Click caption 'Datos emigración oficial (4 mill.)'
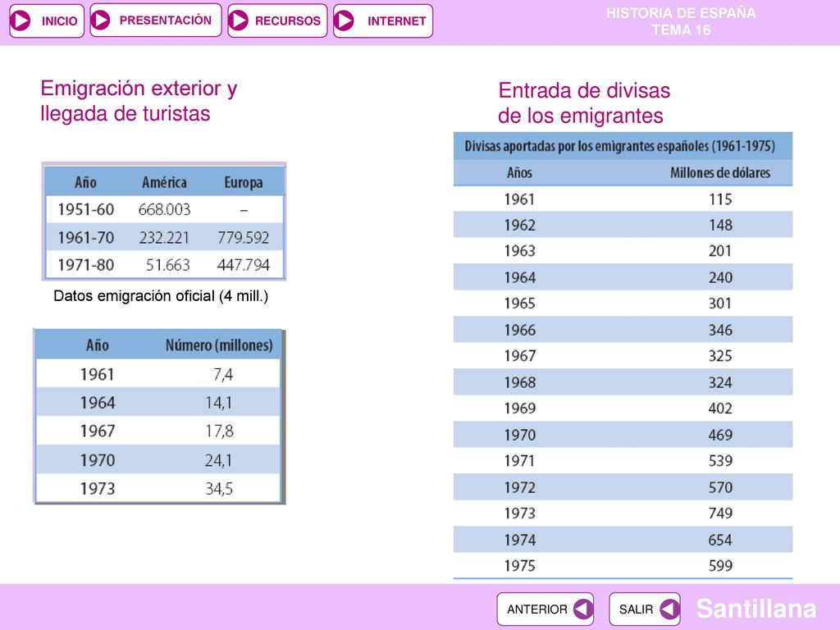 (x=161, y=295)
